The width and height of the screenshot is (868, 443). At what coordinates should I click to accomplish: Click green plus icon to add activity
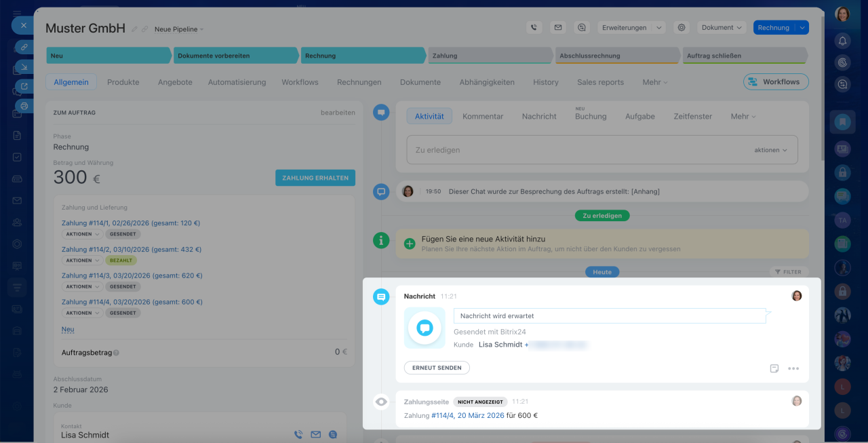pos(410,244)
